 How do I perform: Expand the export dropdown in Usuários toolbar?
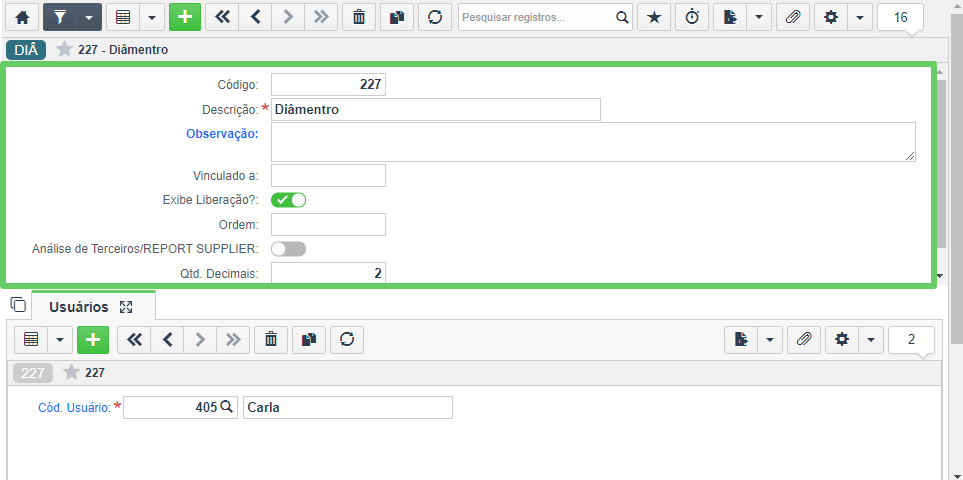[x=770, y=339]
